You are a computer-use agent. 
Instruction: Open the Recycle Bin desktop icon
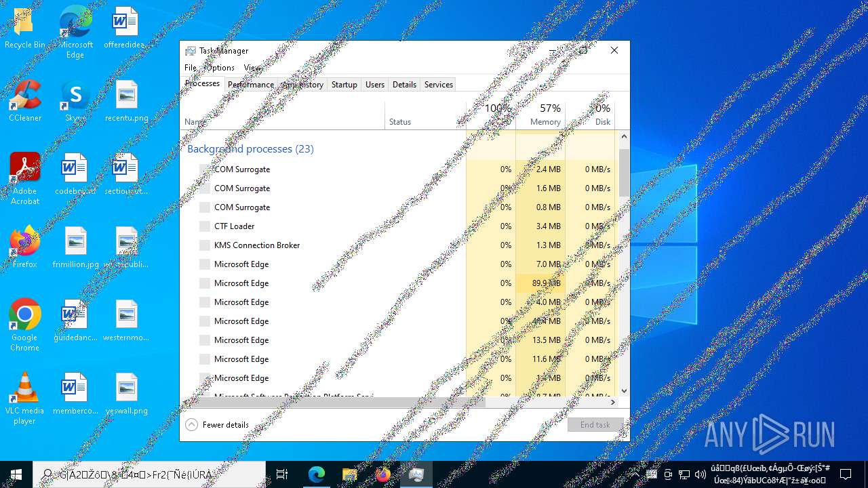click(24, 28)
